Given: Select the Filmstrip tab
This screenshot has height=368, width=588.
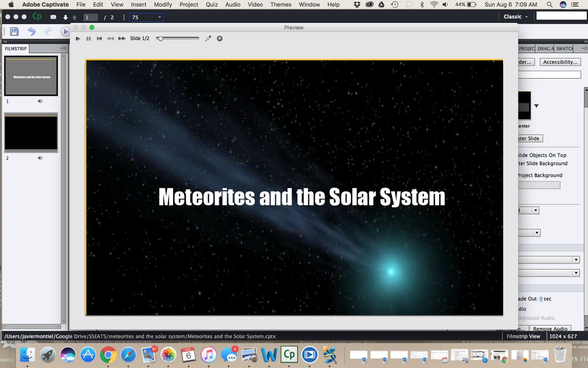Looking at the screenshot, I should tap(16, 49).
